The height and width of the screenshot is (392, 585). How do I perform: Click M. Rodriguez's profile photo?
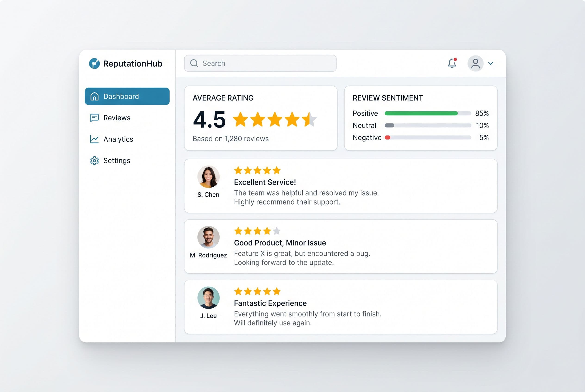(x=208, y=237)
